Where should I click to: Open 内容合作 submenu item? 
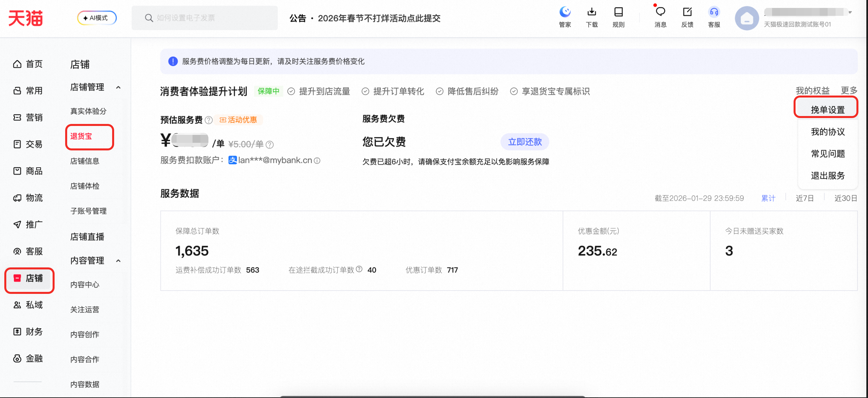(x=85, y=359)
